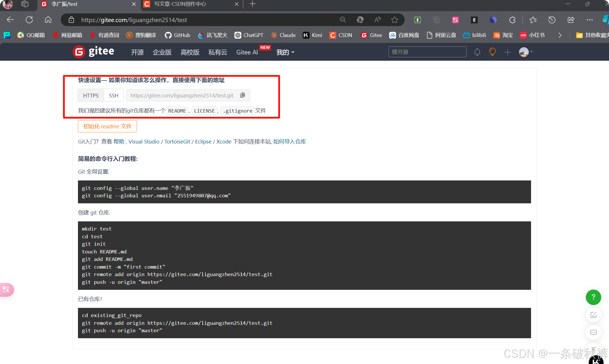This screenshot has height=364, width=609.
Task: Open Gitee AI in navigation
Action: click(x=247, y=52)
